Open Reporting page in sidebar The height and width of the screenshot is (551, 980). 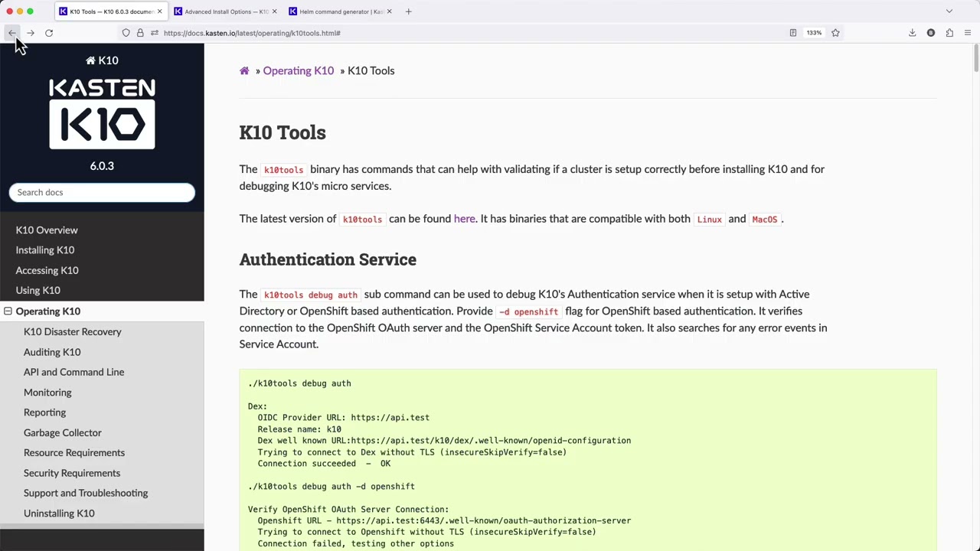click(x=44, y=412)
